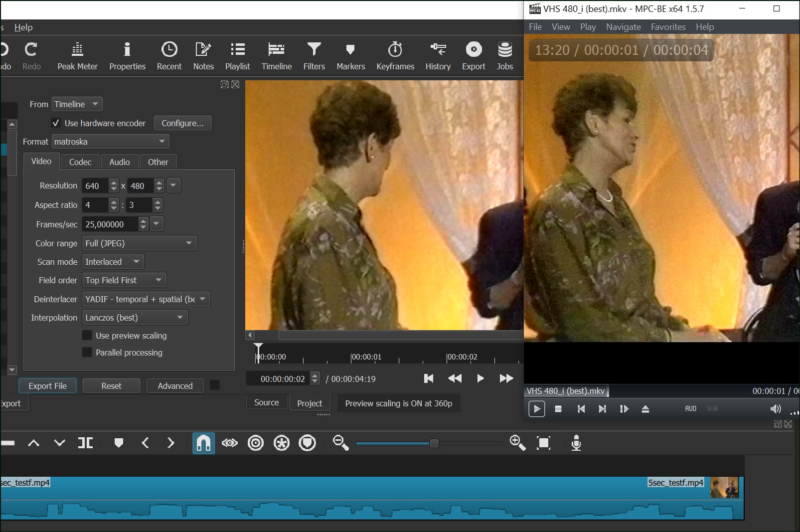Viewport: 800px width, 532px height.
Task: Disable Use hardware encoder checkbox
Action: point(56,123)
